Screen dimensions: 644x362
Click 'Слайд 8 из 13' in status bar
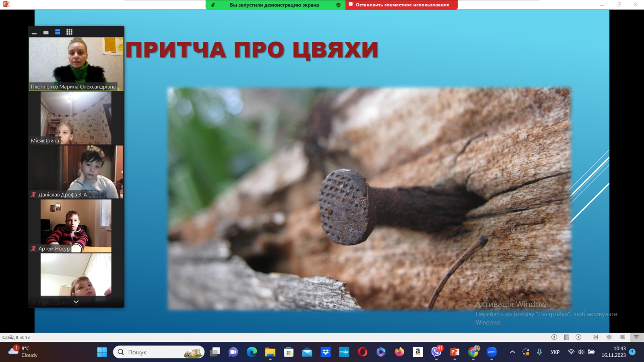tap(16, 337)
